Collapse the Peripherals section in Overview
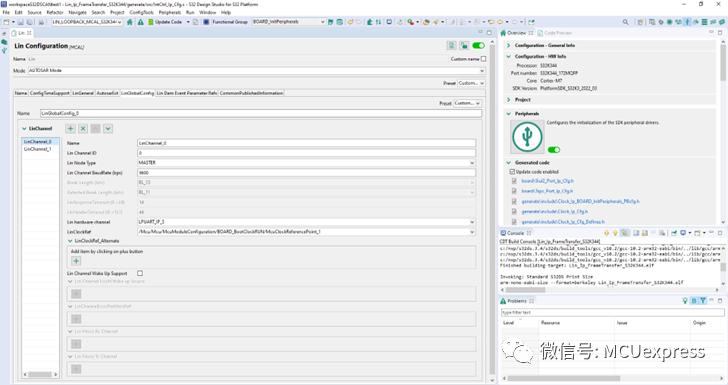 point(508,114)
